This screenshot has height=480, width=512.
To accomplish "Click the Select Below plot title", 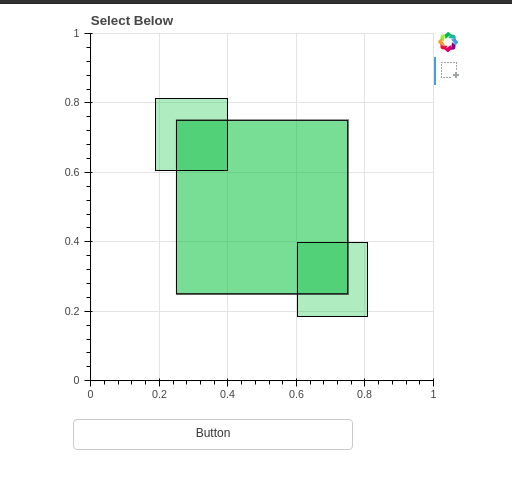I will [x=132, y=21].
